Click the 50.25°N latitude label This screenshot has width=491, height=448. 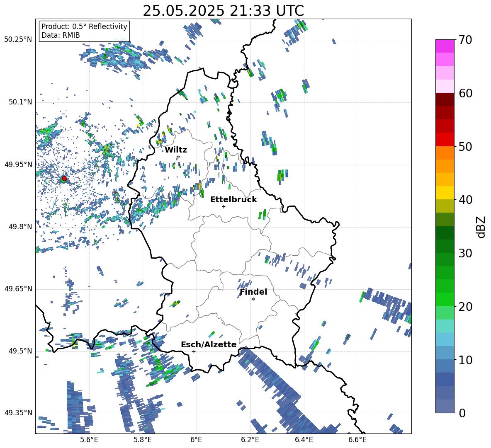(x=18, y=39)
